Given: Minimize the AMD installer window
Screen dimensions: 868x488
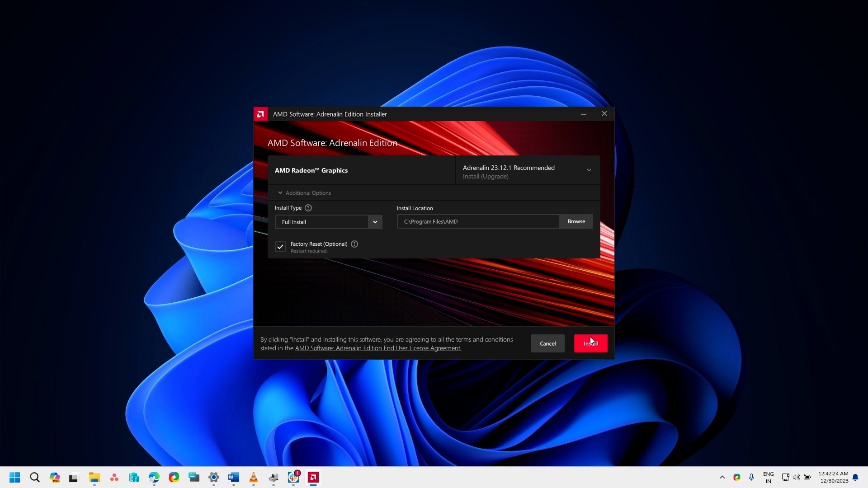Looking at the screenshot, I should 583,114.
